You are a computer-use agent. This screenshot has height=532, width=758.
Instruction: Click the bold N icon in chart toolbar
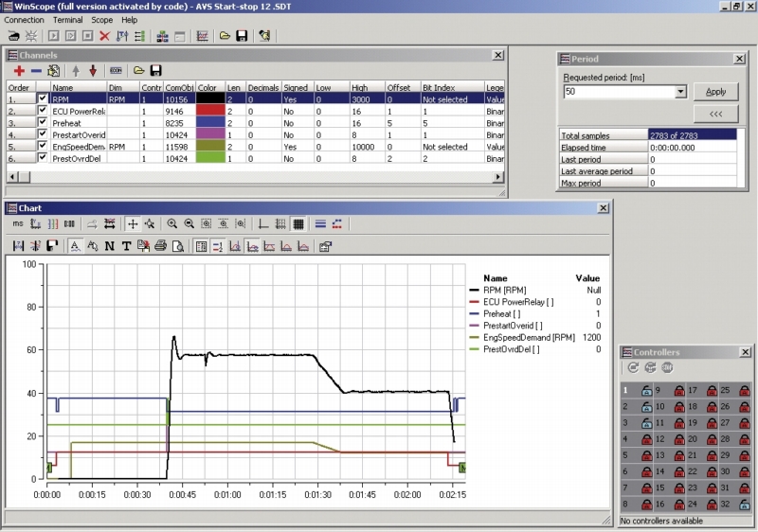(109, 246)
